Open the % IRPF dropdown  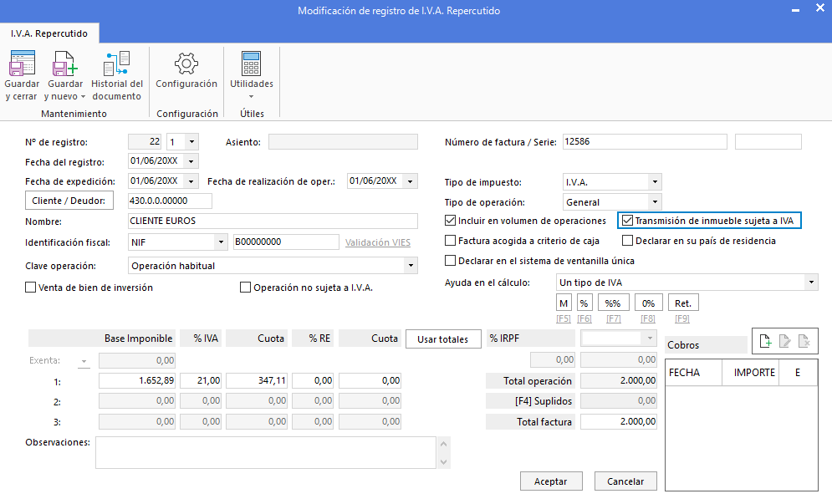coord(650,338)
